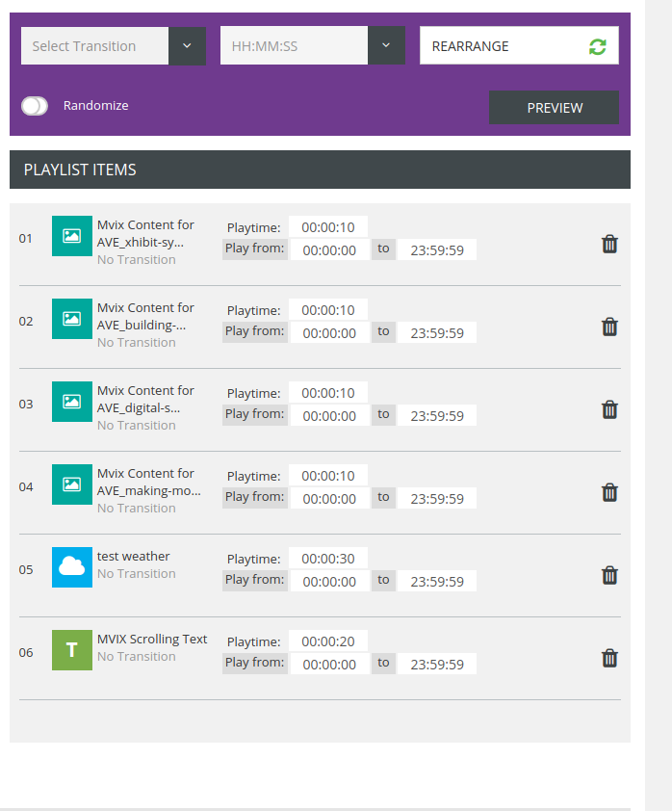This screenshot has height=811, width=672.
Task: Delete MVIX Scrolling Text trash icon
Action: point(609,658)
